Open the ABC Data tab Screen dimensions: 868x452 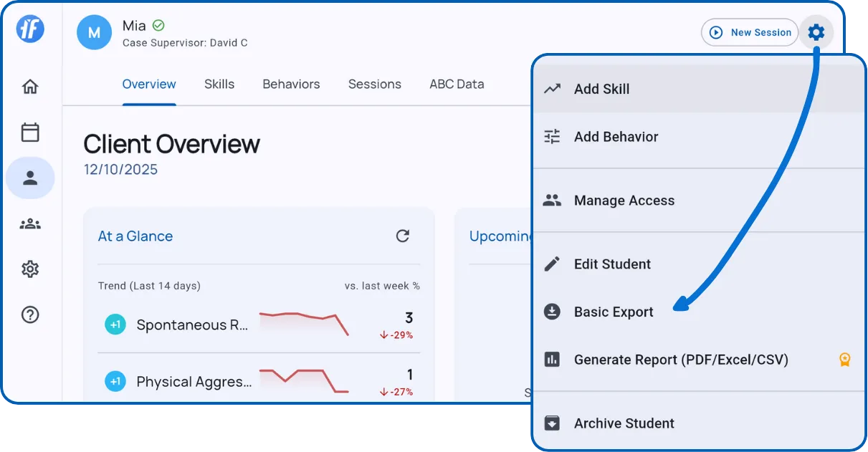point(457,85)
